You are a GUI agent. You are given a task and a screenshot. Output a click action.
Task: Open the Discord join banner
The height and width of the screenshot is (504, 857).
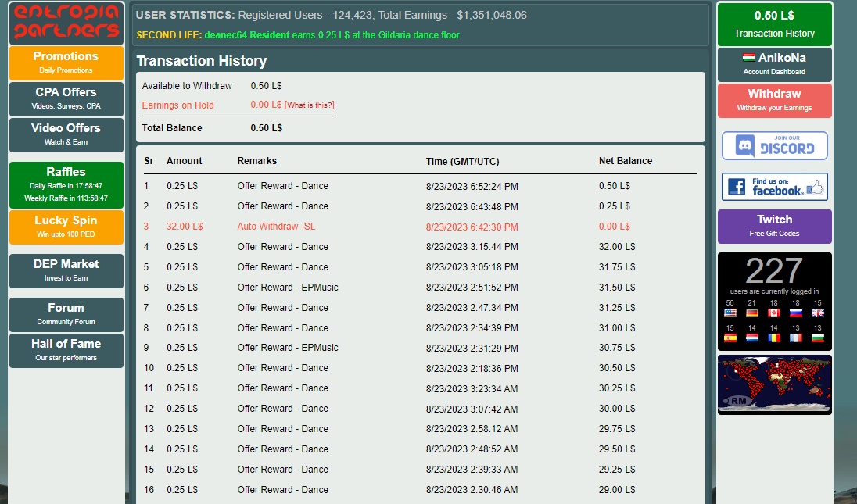pyautogui.click(x=774, y=146)
